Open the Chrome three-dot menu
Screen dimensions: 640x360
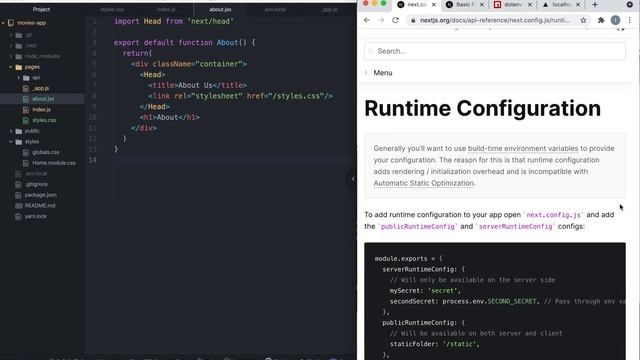630,20
